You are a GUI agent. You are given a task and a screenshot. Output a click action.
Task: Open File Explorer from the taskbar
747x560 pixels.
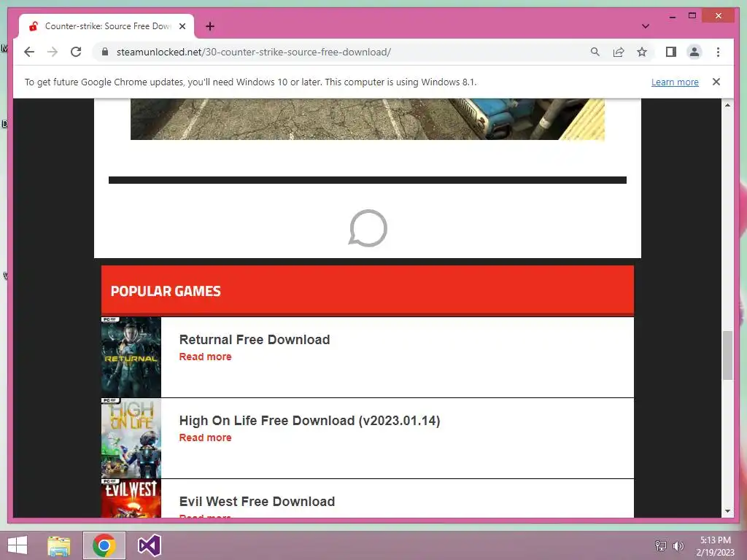(59, 545)
